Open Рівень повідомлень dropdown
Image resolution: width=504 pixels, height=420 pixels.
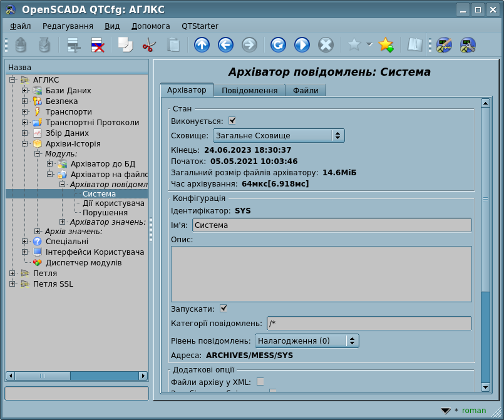coord(307,341)
